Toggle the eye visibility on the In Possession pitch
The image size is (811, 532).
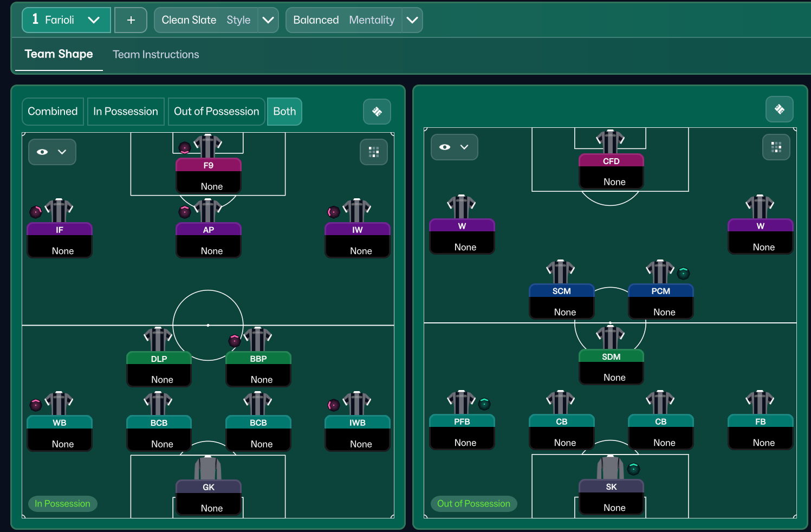coord(43,152)
